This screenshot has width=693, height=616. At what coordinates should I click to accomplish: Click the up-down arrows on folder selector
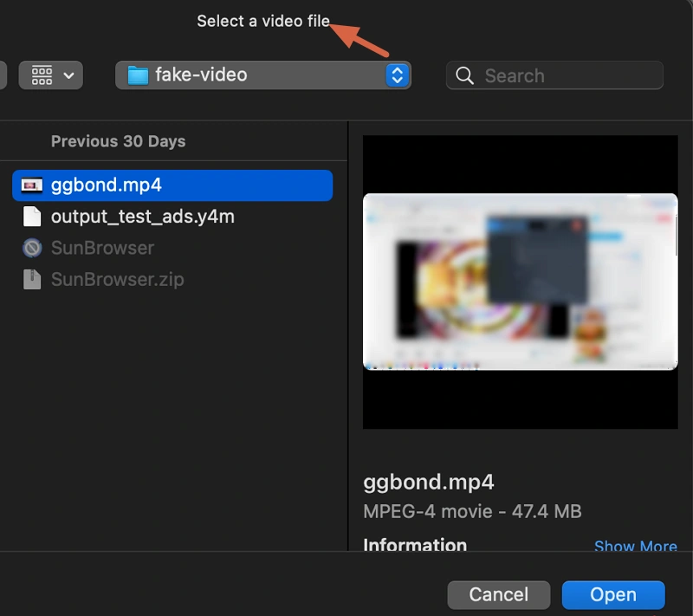coord(396,75)
